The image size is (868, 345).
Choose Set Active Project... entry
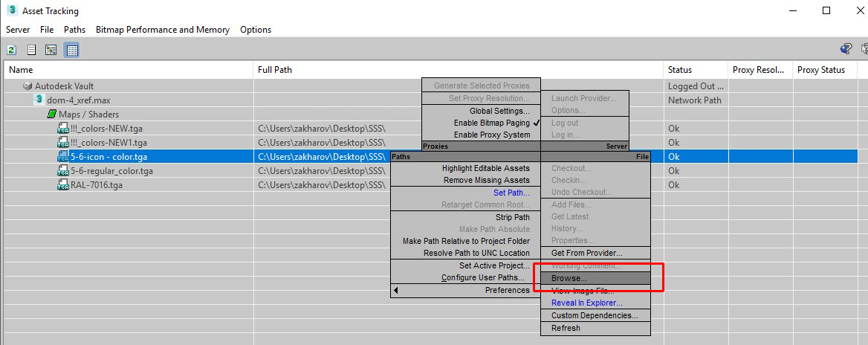[494, 265]
